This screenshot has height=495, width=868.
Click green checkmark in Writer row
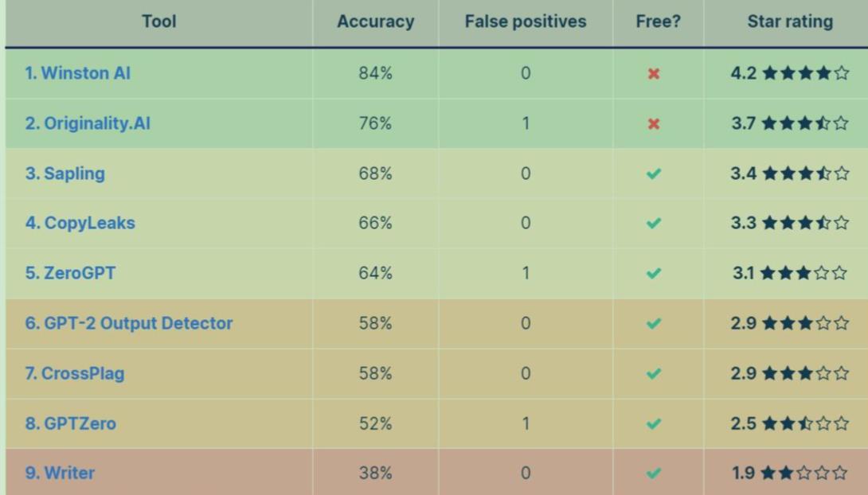[654, 474]
